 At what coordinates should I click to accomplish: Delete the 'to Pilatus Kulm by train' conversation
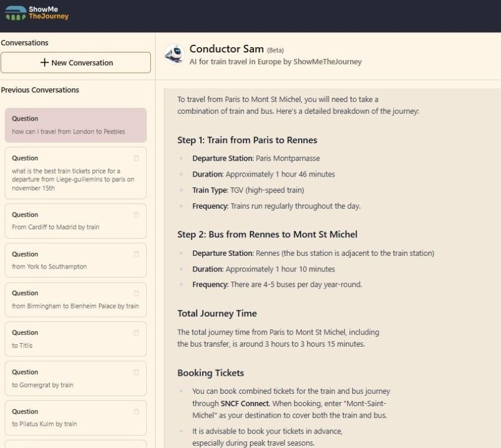coord(136,412)
